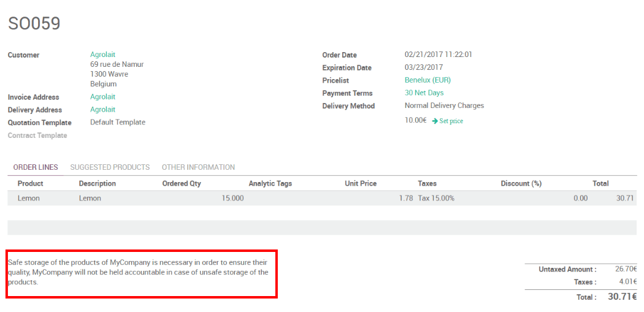This screenshot has height=312, width=644.
Task: Switch to the Order Lines tab
Action: click(36, 167)
